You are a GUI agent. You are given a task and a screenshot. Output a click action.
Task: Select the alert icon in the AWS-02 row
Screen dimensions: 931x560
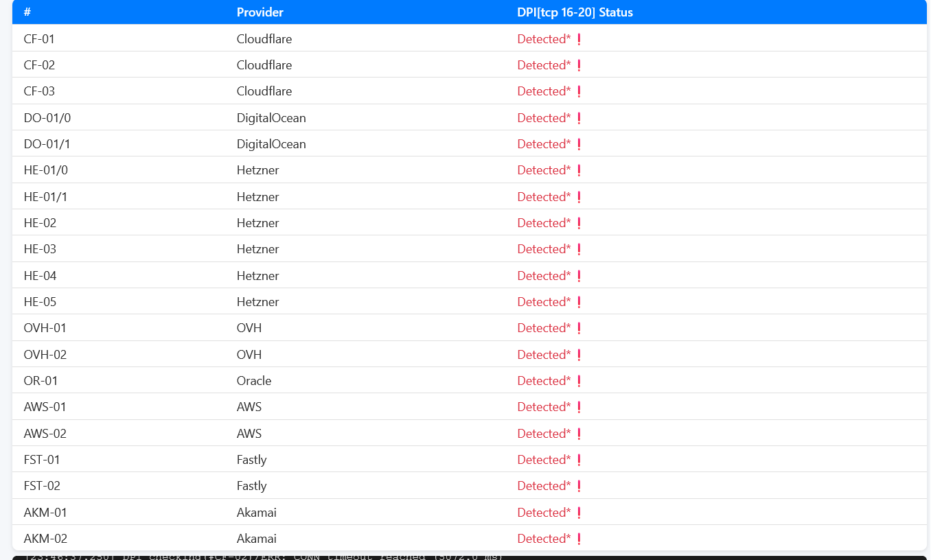pos(579,434)
